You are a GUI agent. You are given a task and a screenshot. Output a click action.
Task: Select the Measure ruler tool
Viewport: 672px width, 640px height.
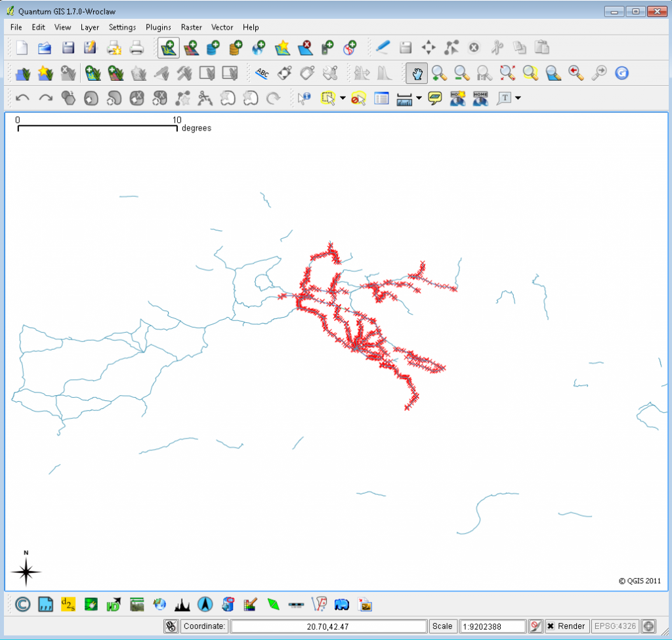[404, 99]
